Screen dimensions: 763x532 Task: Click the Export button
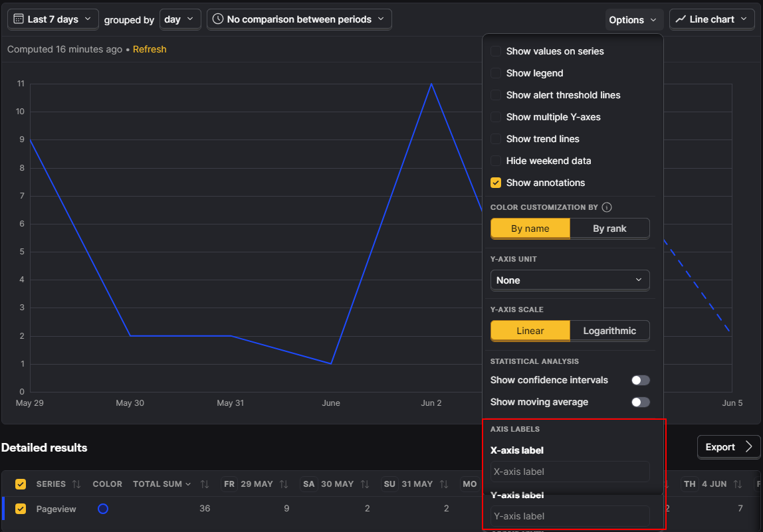click(728, 447)
